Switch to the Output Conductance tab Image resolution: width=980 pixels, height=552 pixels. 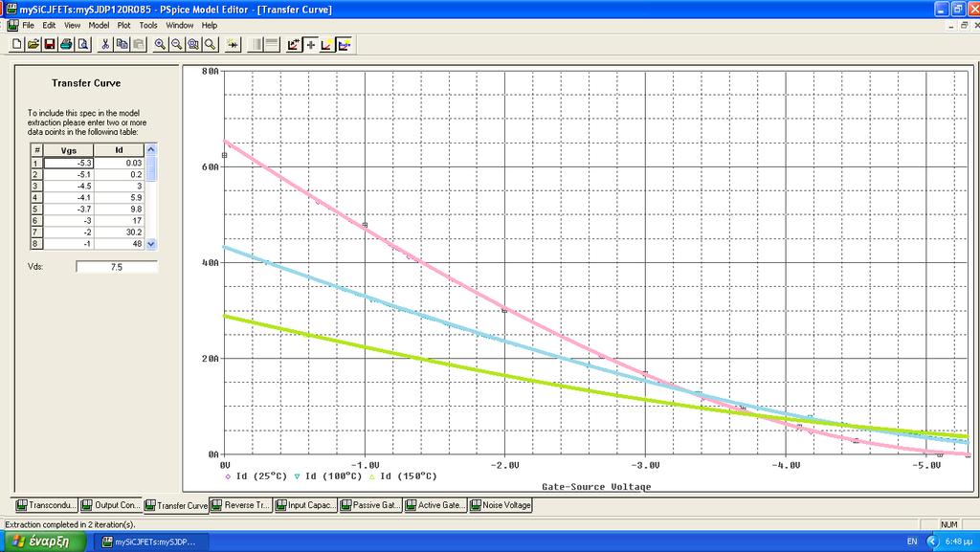point(110,505)
